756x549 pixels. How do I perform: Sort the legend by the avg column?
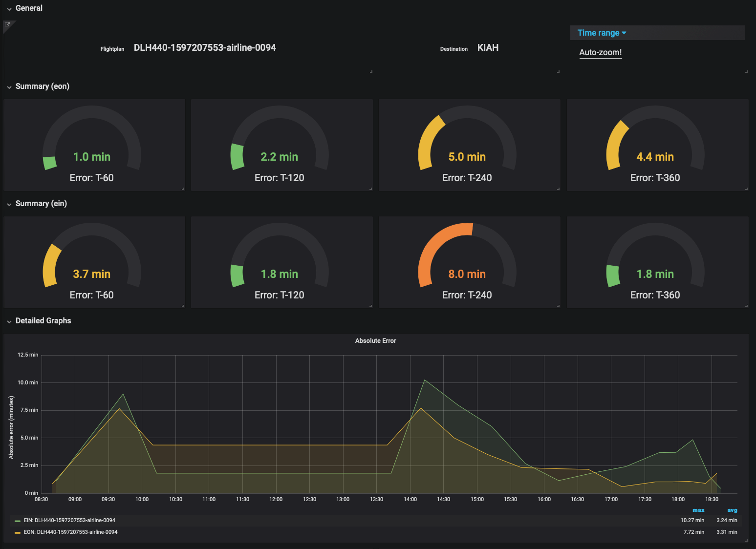(x=732, y=510)
